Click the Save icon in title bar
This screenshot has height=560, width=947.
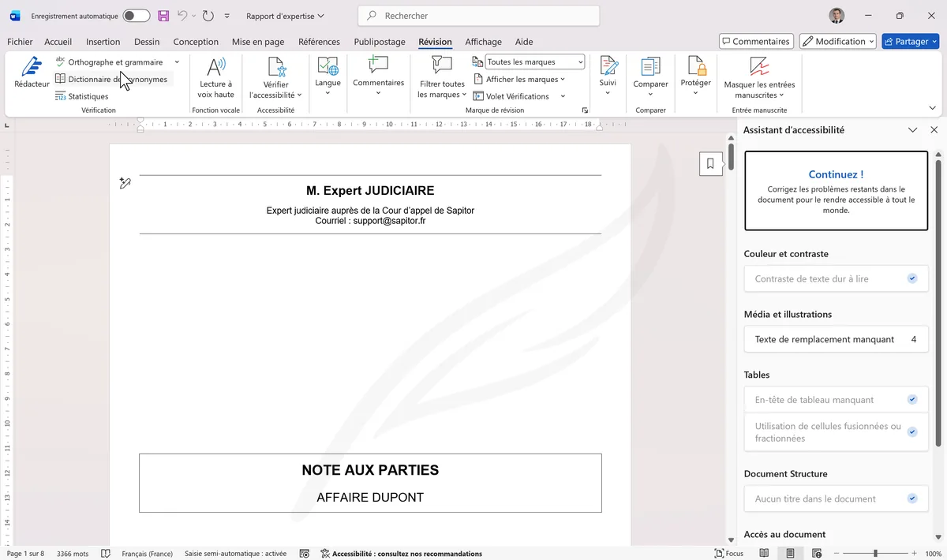[x=163, y=16]
